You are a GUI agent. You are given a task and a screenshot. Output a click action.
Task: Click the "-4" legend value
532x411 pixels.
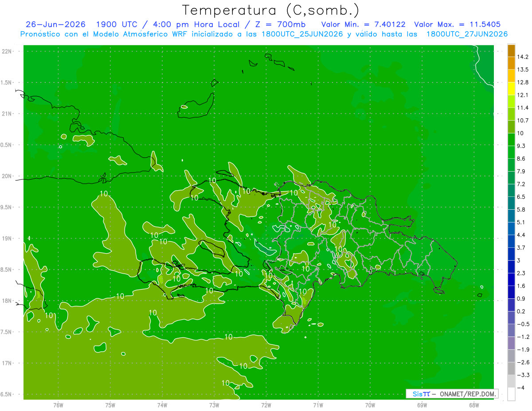[x=521, y=388]
